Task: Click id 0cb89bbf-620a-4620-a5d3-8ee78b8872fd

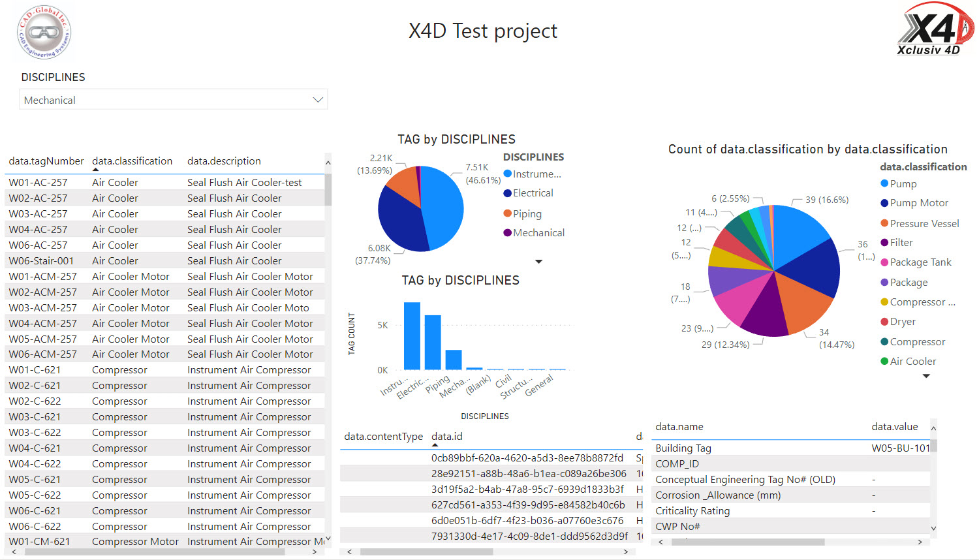Action: [x=527, y=458]
